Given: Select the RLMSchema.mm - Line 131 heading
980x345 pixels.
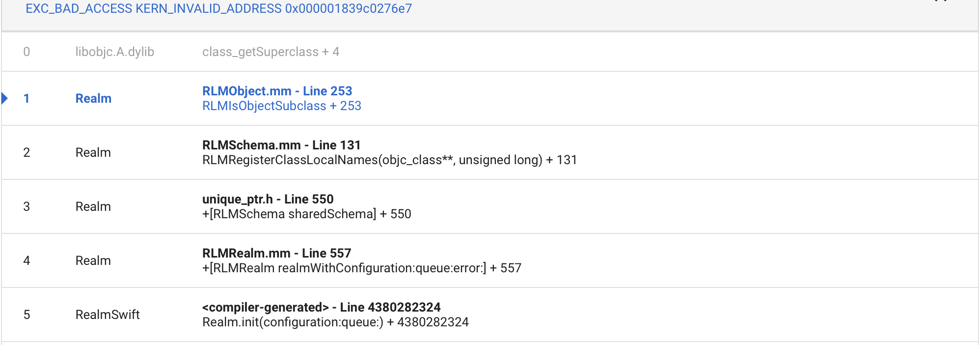Looking at the screenshot, I should [281, 145].
